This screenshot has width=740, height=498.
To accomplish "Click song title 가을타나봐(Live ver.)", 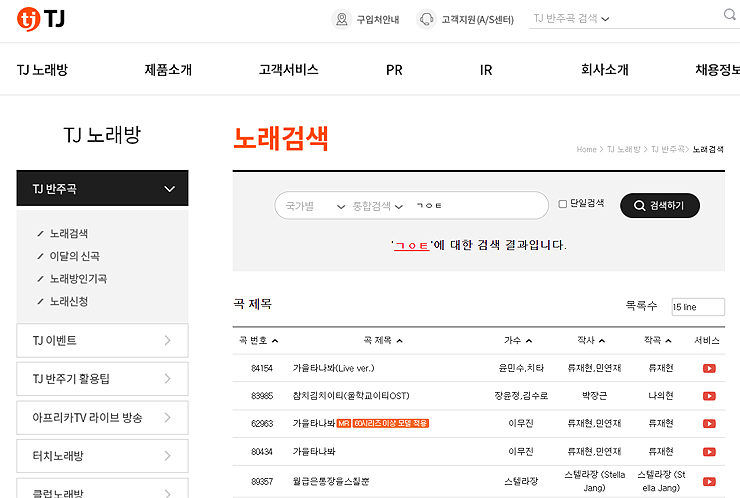I will (x=333, y=368).
